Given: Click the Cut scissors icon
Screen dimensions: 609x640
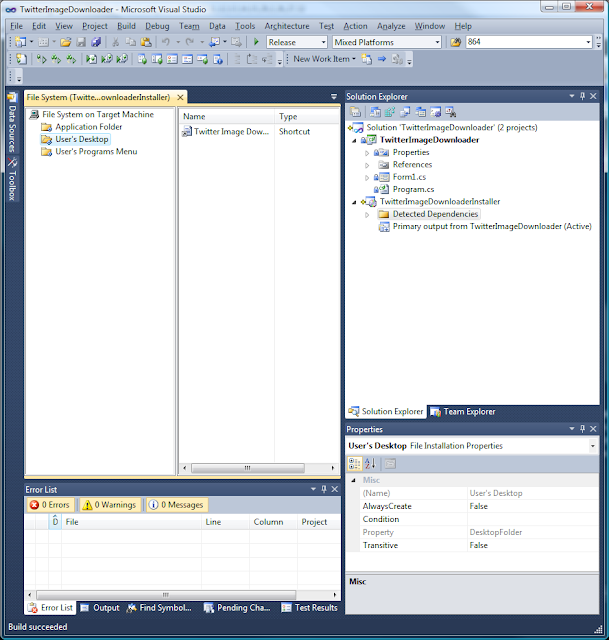Looking at the screenshot, I should 116,42.
